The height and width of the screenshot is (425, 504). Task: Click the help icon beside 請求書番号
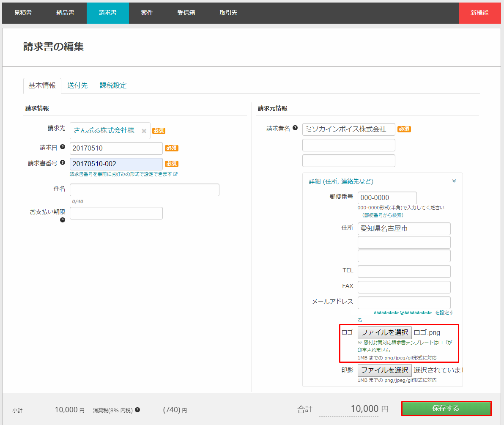(x=63, y=162)
